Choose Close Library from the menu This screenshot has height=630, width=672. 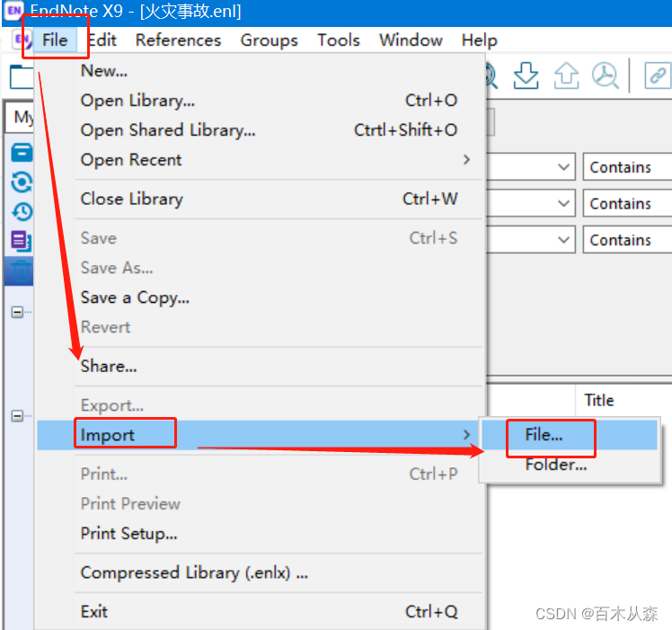click(x=260, y=199)
